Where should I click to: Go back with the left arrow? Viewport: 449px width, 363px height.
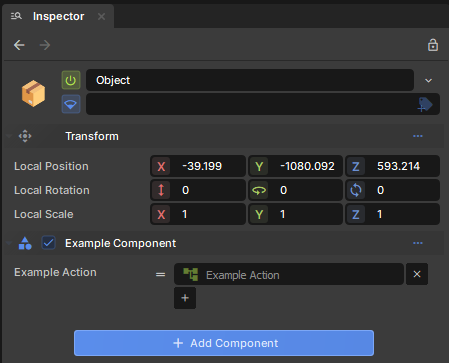(x=19, y=45)
